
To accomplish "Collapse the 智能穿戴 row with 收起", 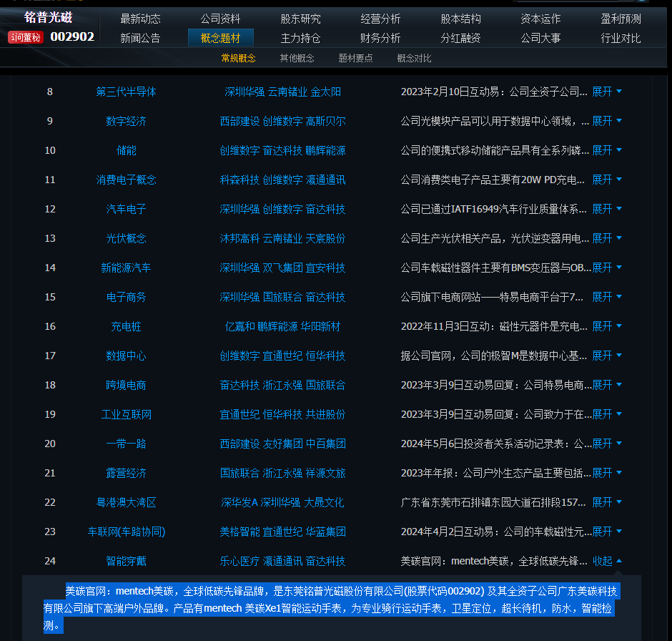I will pos(606,561).
